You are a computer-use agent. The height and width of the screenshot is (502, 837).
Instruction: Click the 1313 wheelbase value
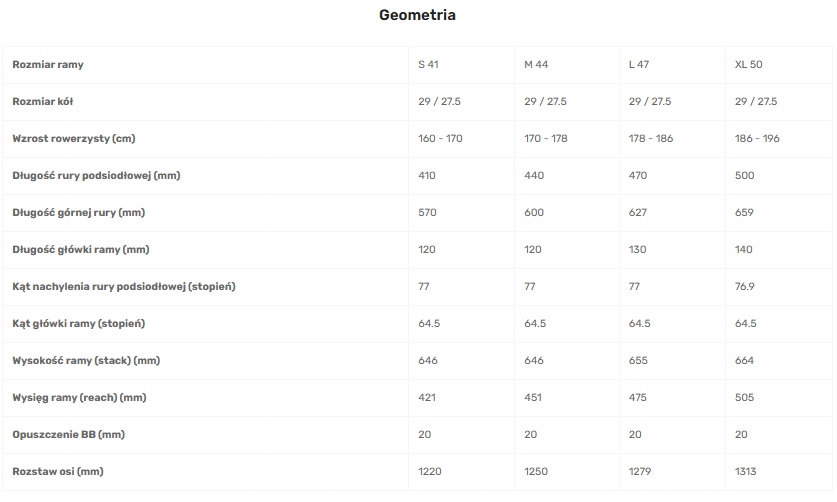coord(746,472)
